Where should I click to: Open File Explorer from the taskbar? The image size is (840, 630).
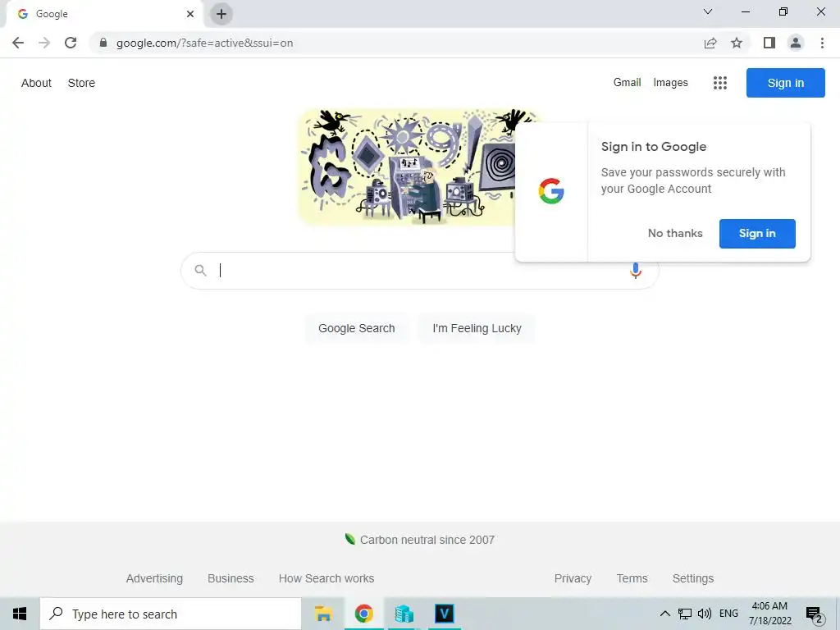tap(323, 614)
